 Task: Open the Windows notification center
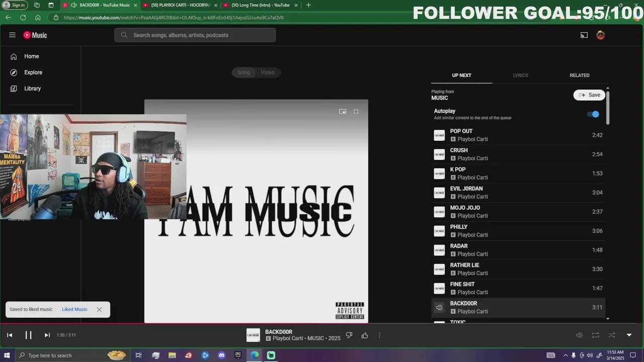coord(633,355)
